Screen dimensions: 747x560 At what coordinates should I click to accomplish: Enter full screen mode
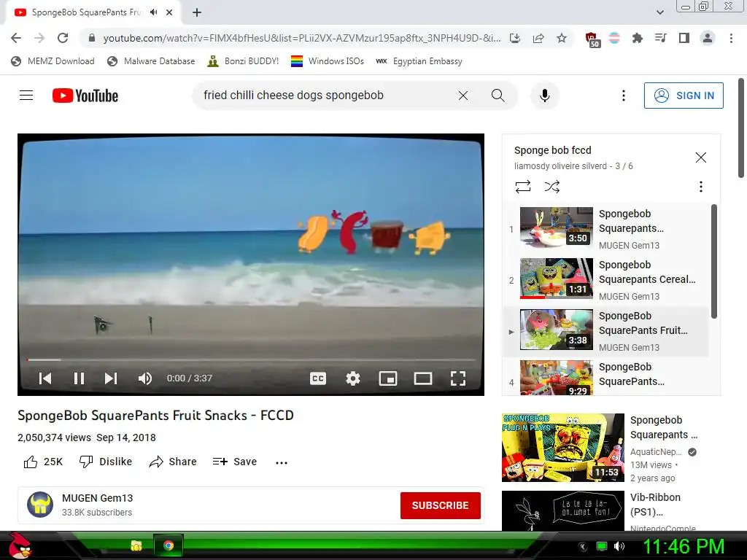tap(458, 378)
